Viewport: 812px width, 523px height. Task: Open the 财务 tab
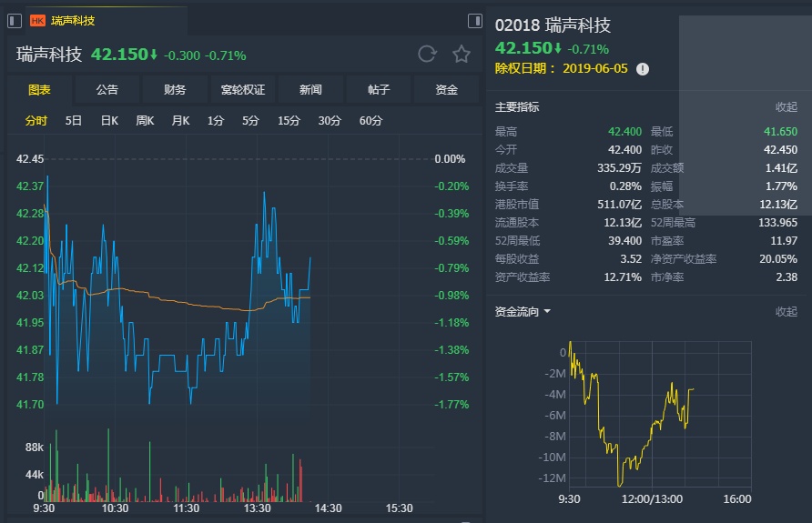(175, 90)
